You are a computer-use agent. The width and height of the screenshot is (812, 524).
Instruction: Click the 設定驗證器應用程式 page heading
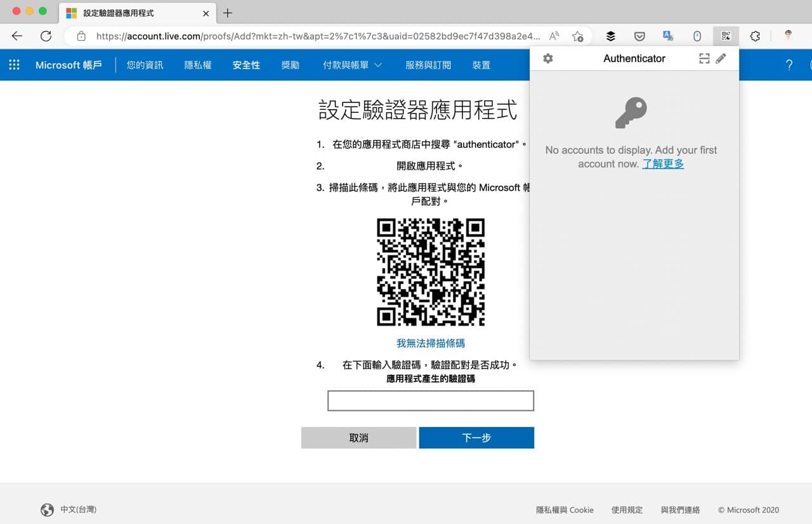tap(417, 110)
